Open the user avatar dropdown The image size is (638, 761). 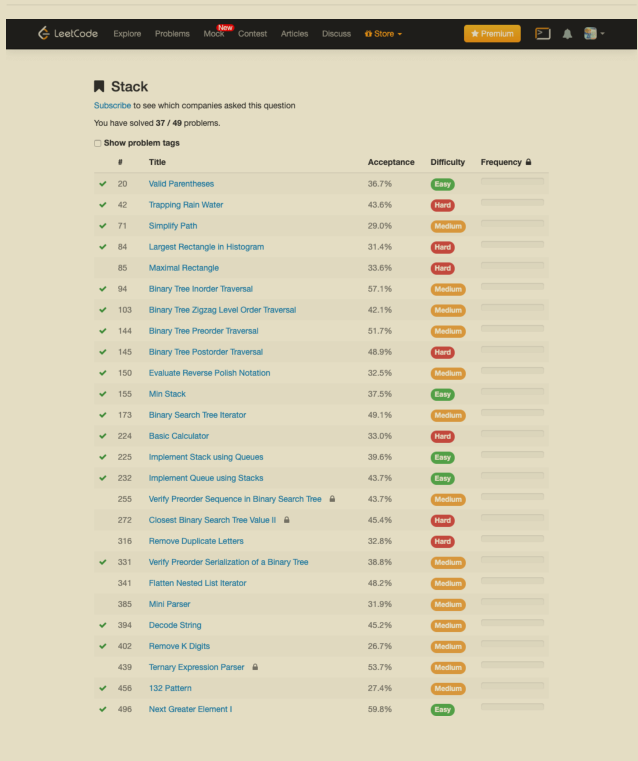coord(594,33)
